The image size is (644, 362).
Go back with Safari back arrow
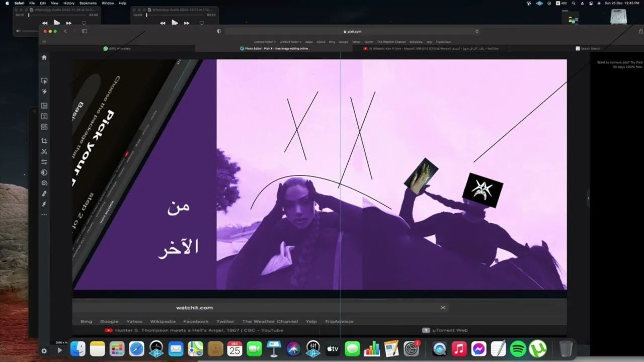click(65, 31)
